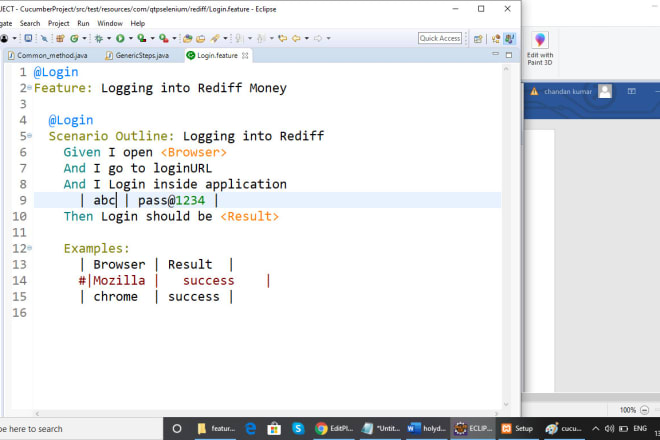Click ribbon display options icon in background window
This screenshot has width=660, height=440.
(631, 91)
